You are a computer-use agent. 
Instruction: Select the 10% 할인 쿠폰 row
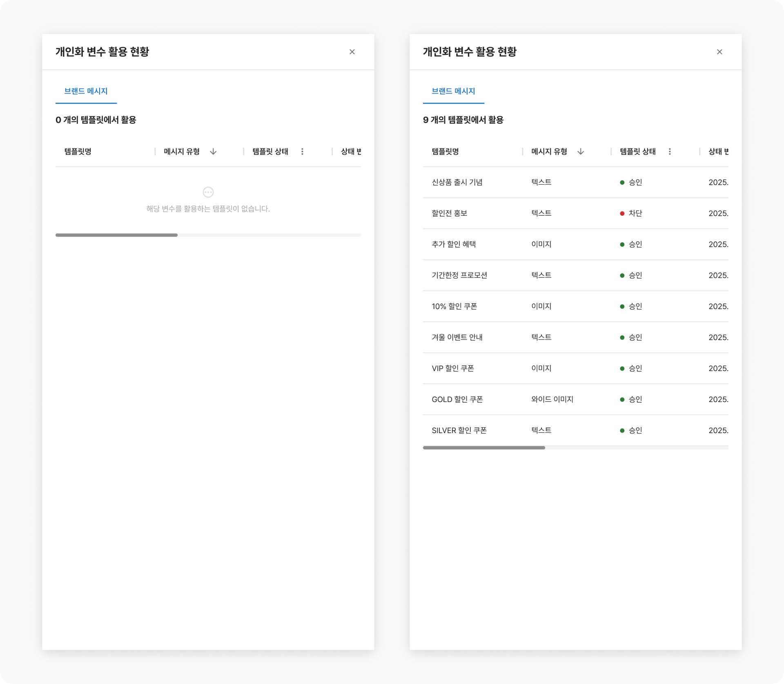coord(454,306)
